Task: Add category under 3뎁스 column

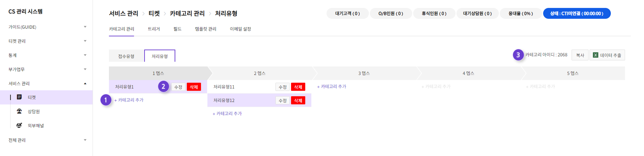Action: [332, 87]
